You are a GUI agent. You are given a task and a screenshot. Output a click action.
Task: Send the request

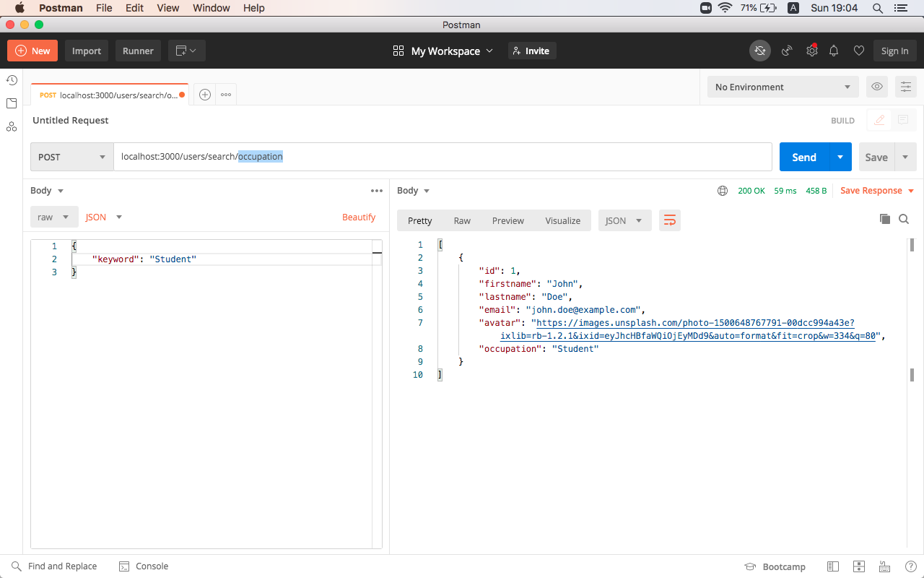coord(803,157)
